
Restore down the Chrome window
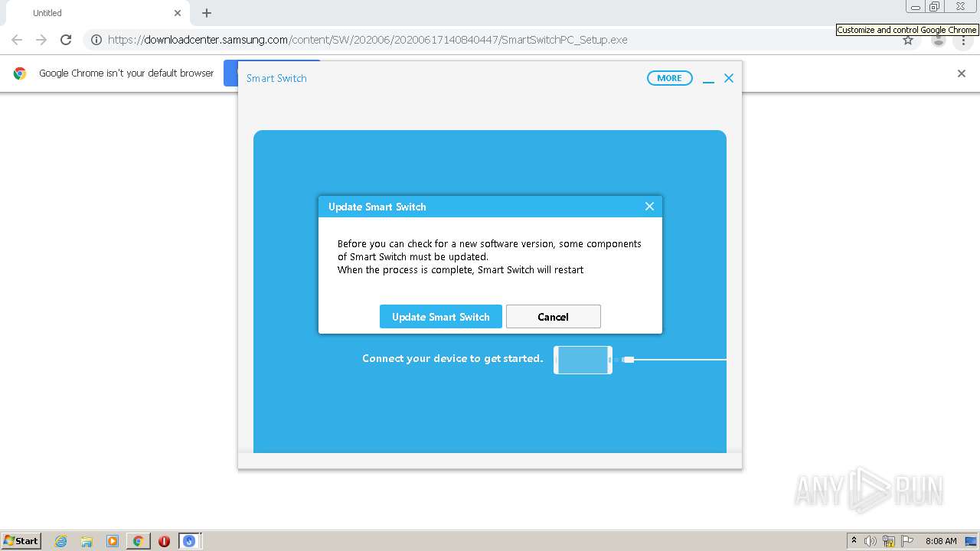[x=935, y=7]
